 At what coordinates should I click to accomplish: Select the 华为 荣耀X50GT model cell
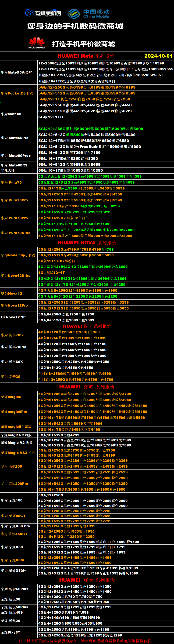(x=19, y=534)
